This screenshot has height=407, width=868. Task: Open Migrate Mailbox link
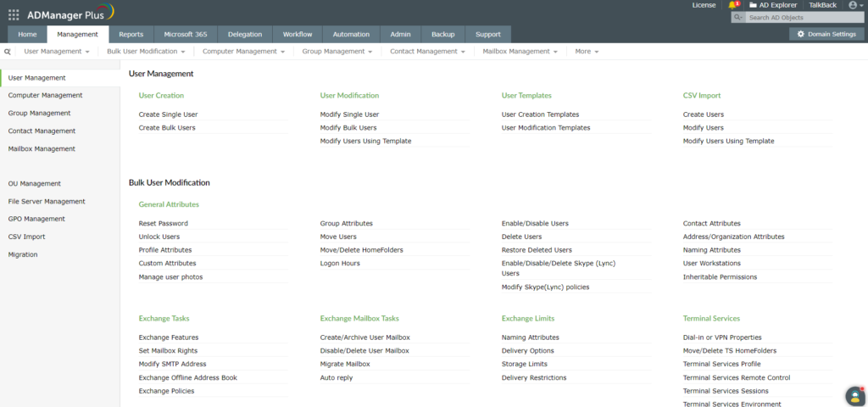(345, 365)
